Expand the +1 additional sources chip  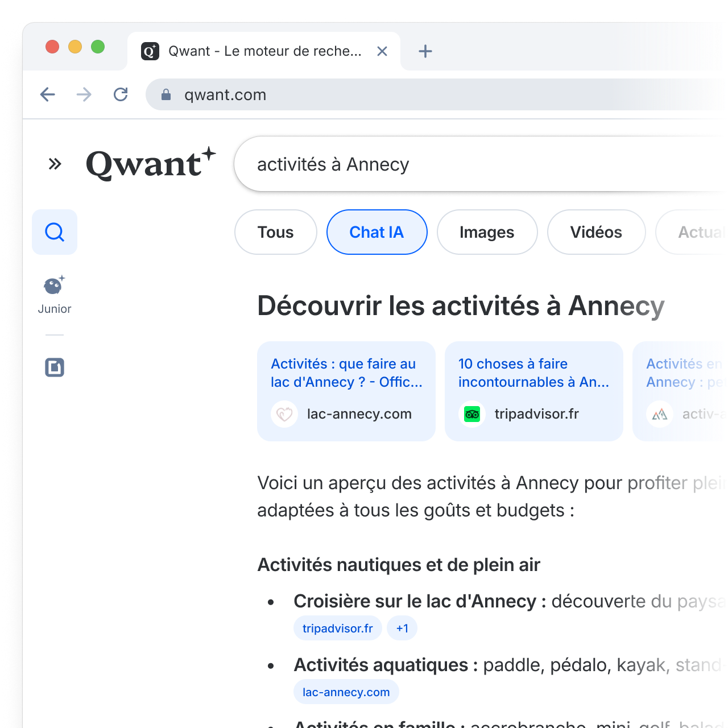(402, 628)
